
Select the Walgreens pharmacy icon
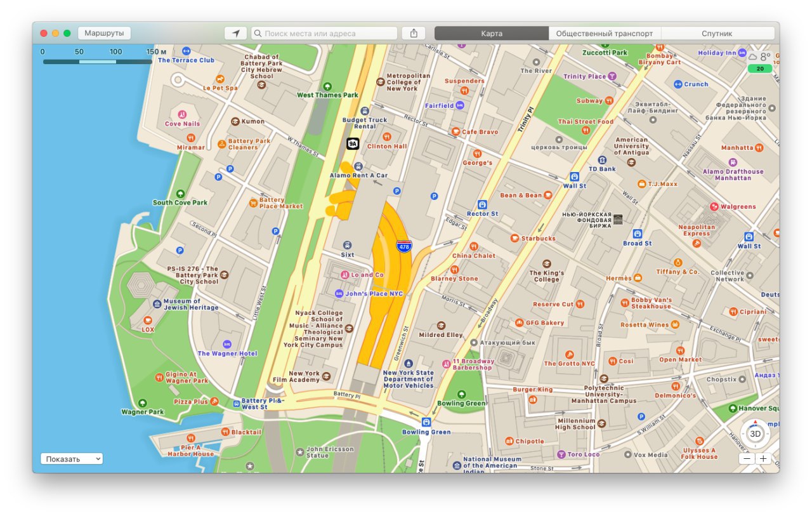coord(714,206)
